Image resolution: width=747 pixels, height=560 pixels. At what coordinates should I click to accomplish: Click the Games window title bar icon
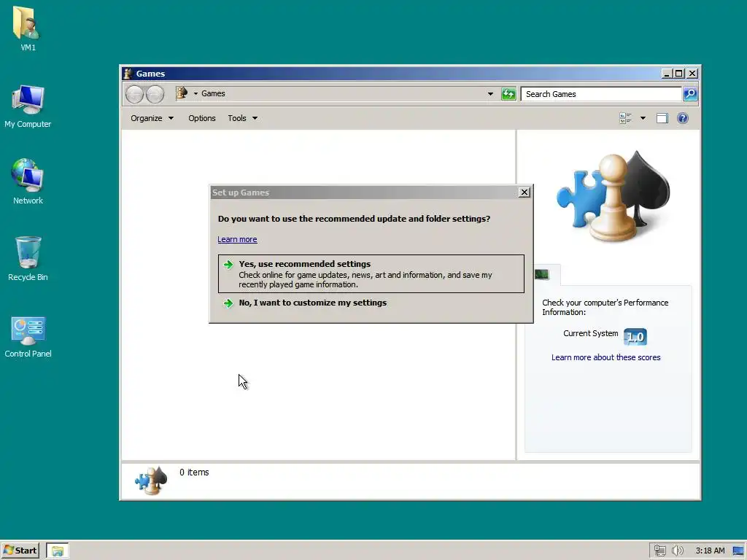128,74
